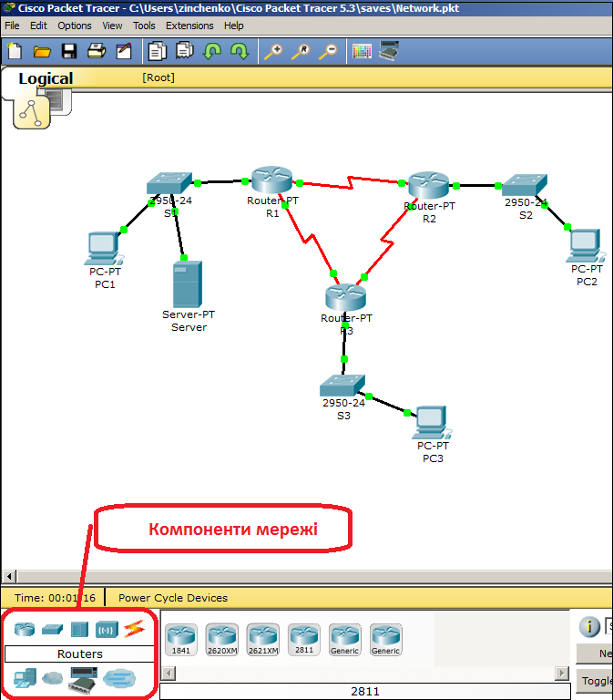Switch workspace via the Logical tab
The height and width of the screenshot is (700, 613).
pyautogui.click(x=46, y=78)
